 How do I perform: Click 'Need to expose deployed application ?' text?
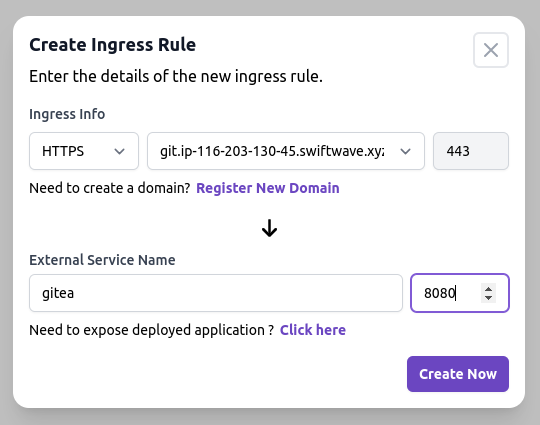[152, 330]
